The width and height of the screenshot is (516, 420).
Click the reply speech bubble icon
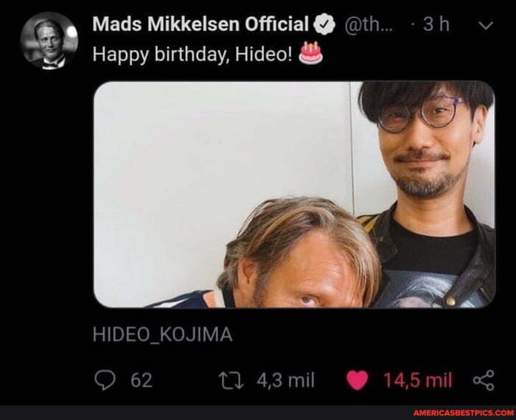point(105,380)
